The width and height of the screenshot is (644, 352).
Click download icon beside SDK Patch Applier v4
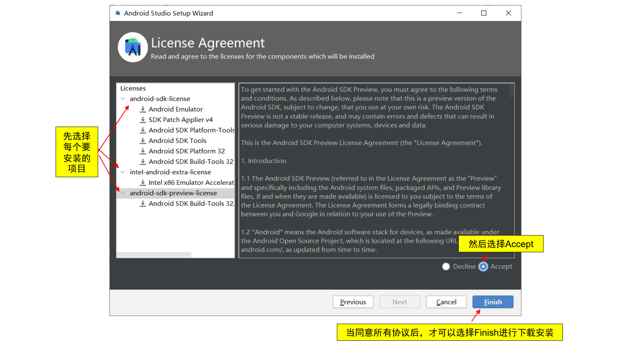coord(143,120)
